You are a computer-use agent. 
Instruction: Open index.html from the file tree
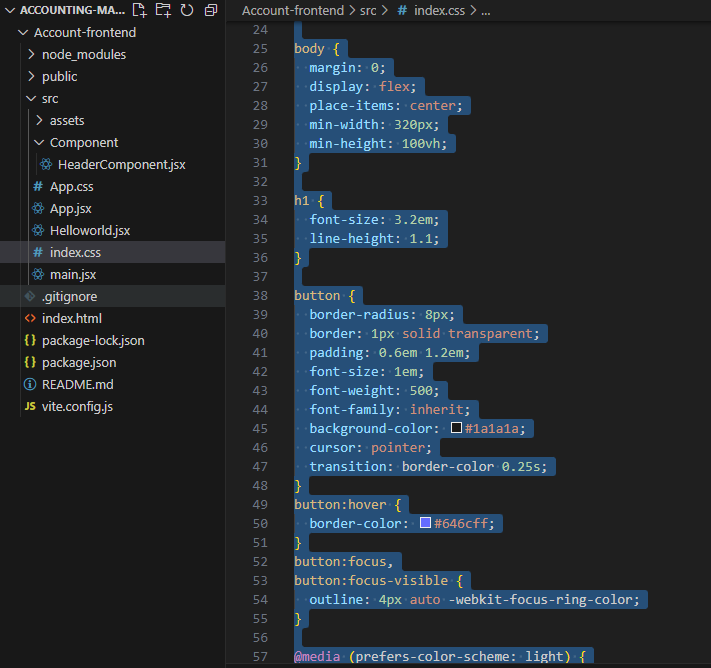72,318
